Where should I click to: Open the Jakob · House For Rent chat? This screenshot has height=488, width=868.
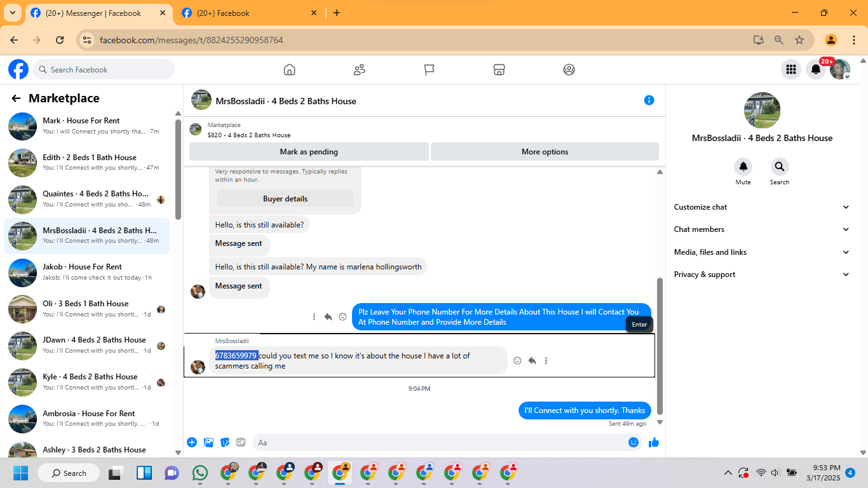point(87,272)
